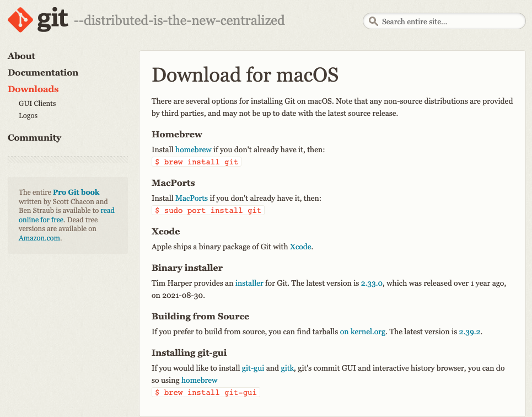Open GUI Clients under Downloads
This screenshot has height=417, width=532.
click(x=37, y=104)
